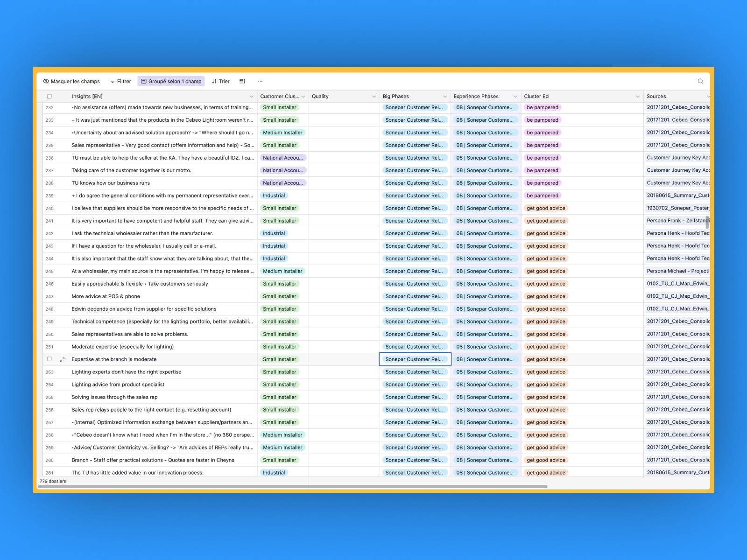
Task: Click 'Branch - Staff offer practical solutions' cell
Action: coord(164,460)
